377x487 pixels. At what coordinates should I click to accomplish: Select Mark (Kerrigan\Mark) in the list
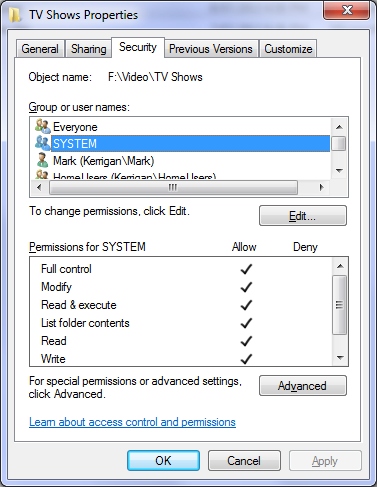click(103, 161)
